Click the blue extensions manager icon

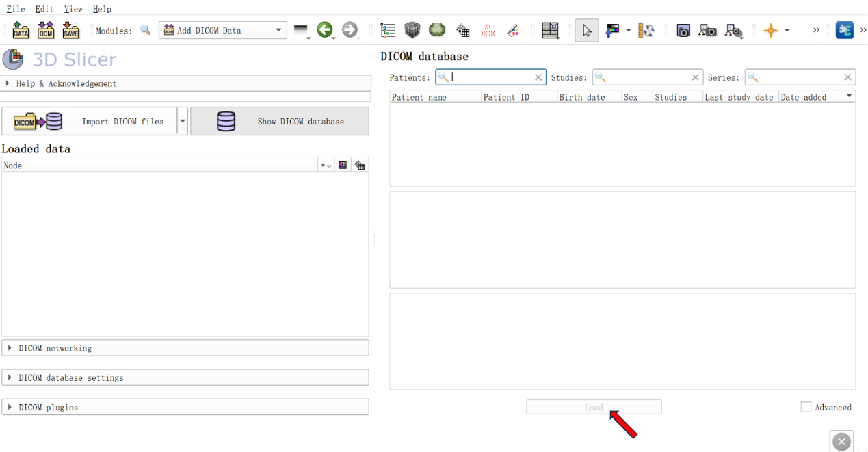click(845, 30)
